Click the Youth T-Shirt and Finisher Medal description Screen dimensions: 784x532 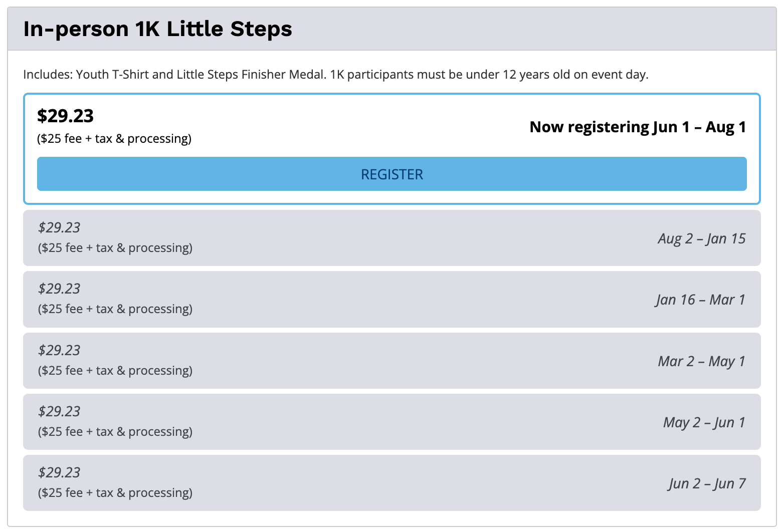335,75
